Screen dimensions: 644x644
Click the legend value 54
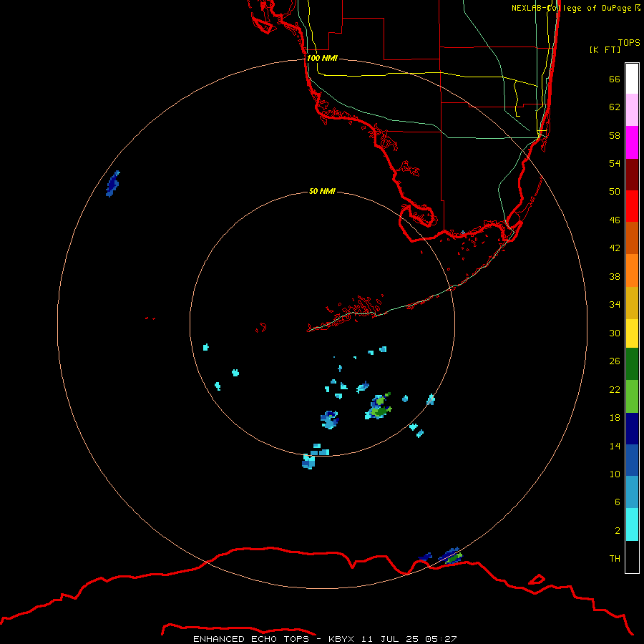(x=615, y=163)
